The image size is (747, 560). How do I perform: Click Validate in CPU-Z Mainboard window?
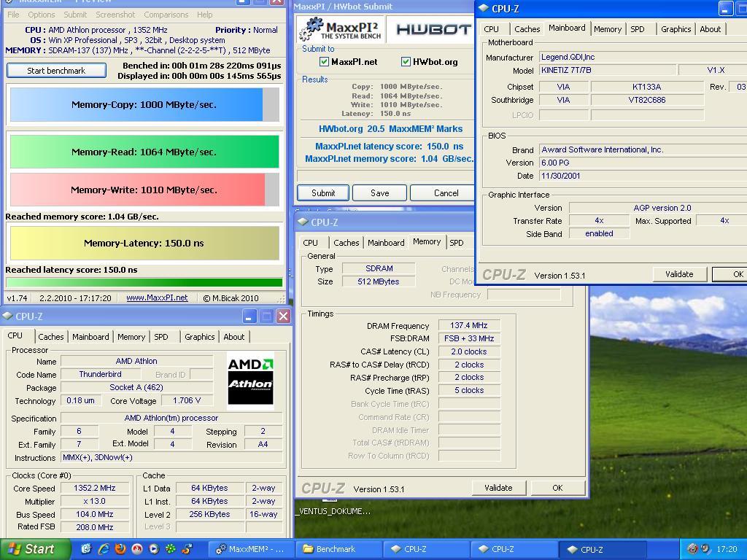tap(679, 274)
